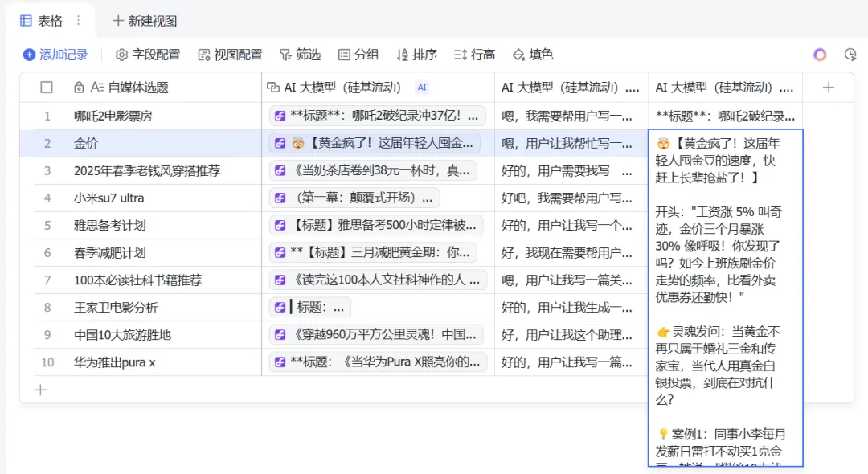Click AI icon in 当华为Pura X chip
The width and height of the screenshot is (868, 474).
[280, 362]
